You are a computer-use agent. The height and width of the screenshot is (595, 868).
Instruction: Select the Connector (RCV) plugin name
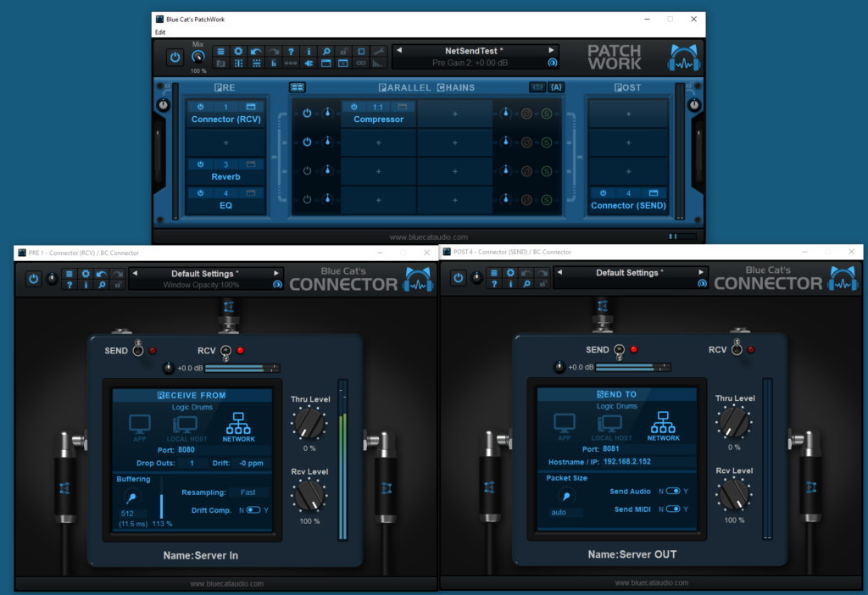point(225,119)
